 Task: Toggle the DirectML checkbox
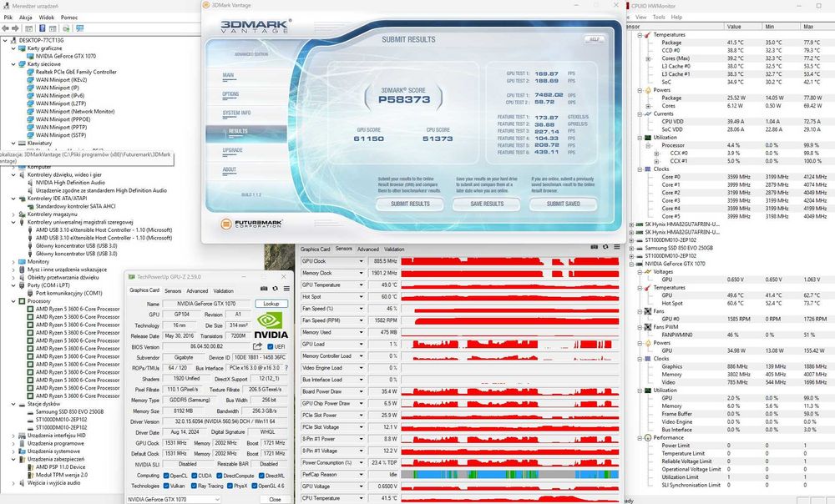tap(261, 476)
